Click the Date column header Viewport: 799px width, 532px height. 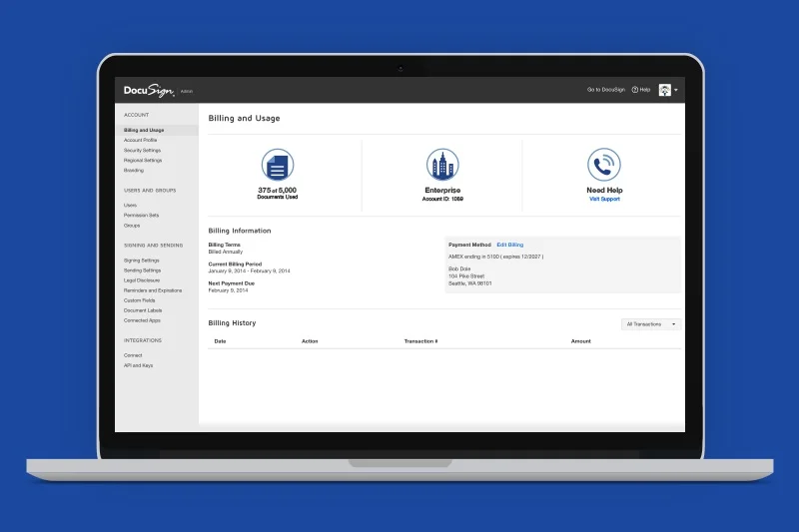click(220, 341)
